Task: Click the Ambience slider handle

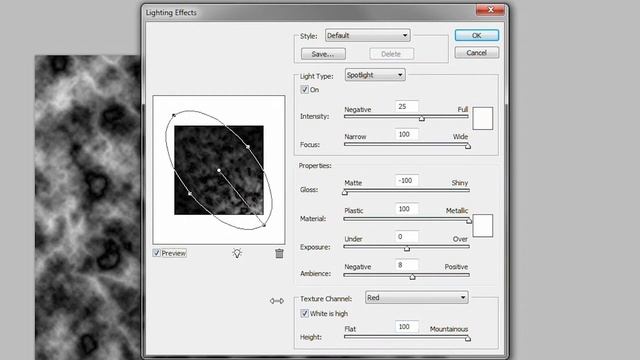Action: tap(413, 277)
